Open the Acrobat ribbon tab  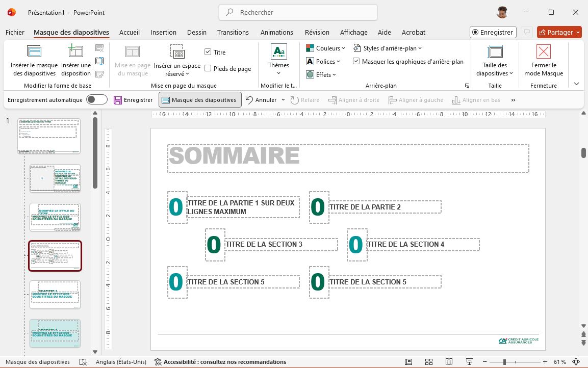[x=413, y=32]
